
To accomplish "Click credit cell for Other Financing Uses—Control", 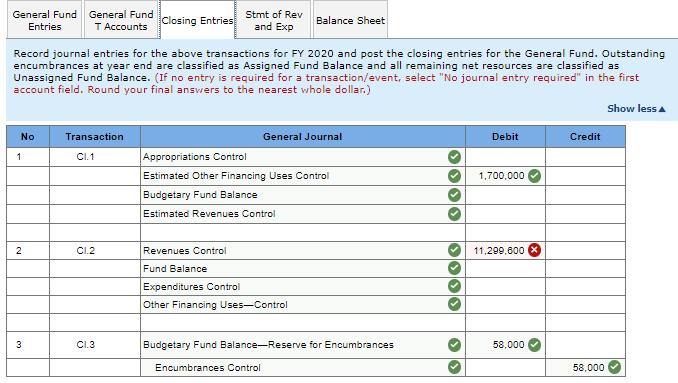I will pyautogui.click(x=585, y=305).
